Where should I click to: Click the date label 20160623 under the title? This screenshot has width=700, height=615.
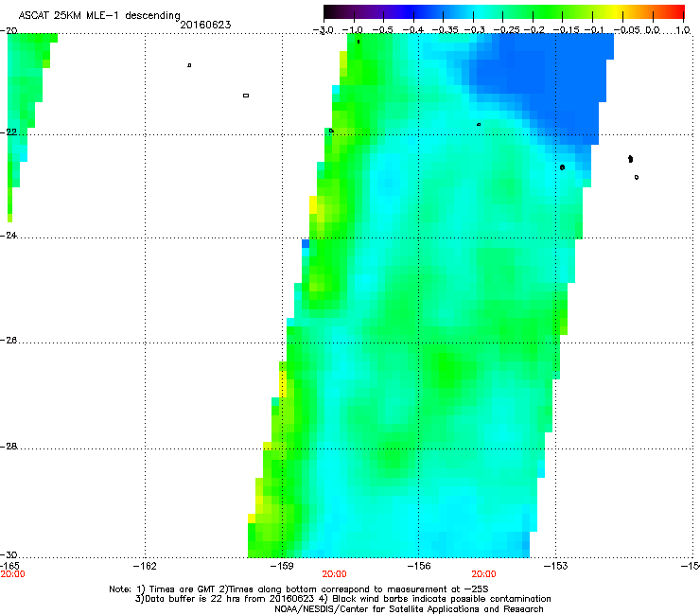(205, 25)
